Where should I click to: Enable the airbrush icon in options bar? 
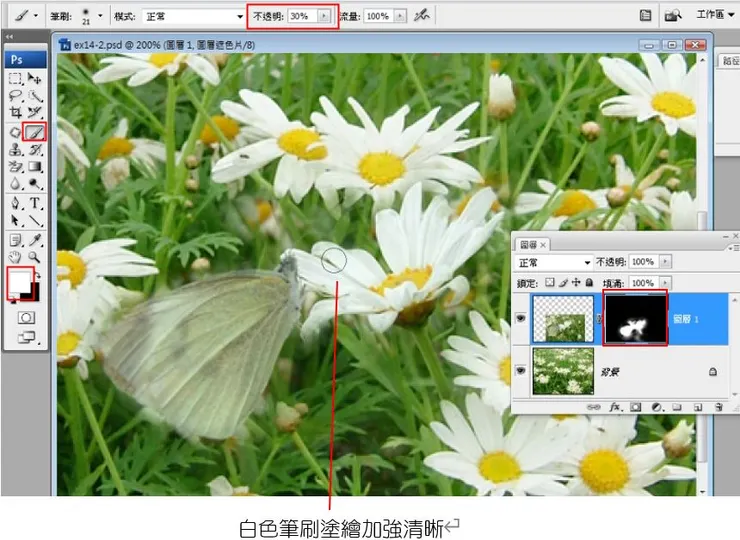point(423,16)
